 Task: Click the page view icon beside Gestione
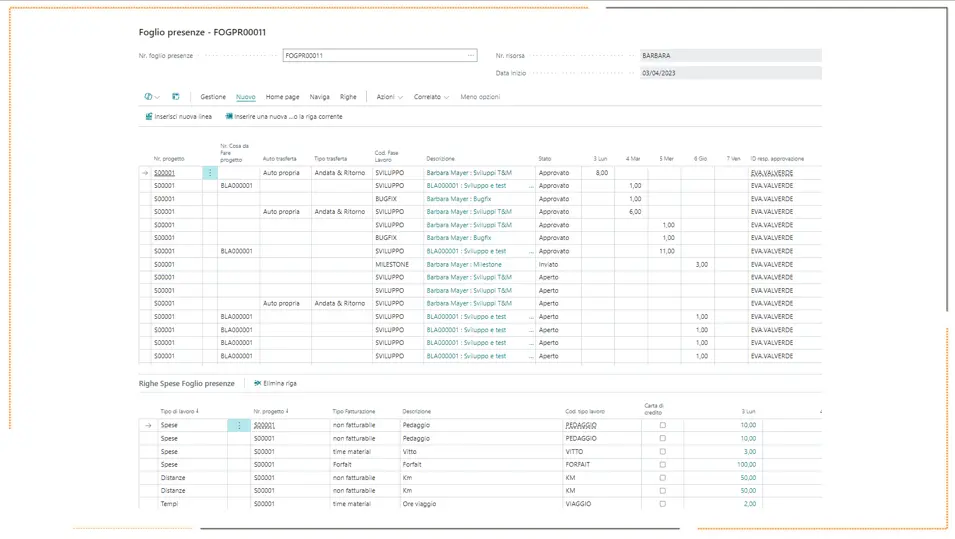(175, 97)
